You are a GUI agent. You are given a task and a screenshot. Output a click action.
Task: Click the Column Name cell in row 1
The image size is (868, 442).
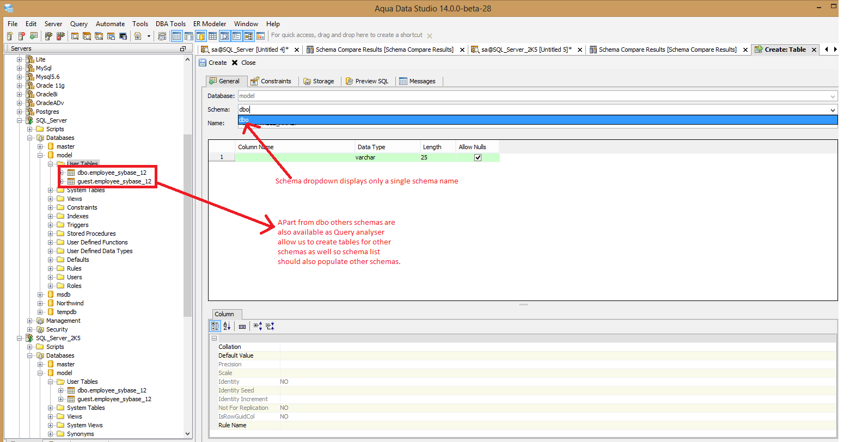[295, 157]
